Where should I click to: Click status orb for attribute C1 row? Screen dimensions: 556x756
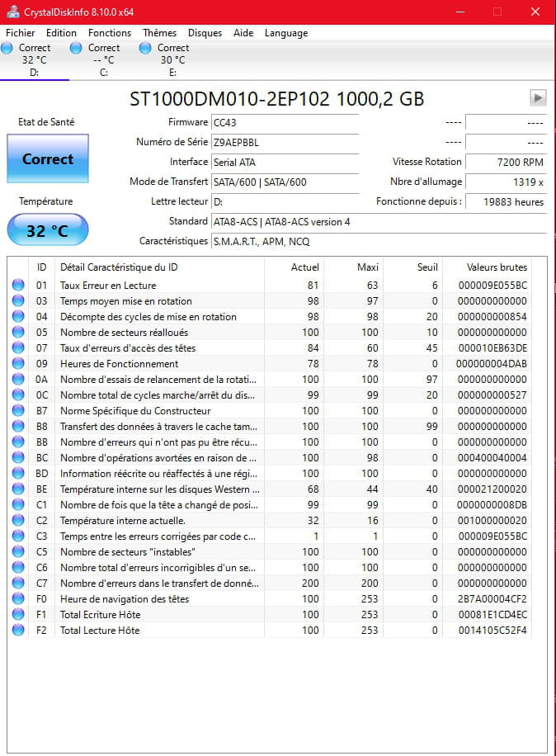[18, 504]
